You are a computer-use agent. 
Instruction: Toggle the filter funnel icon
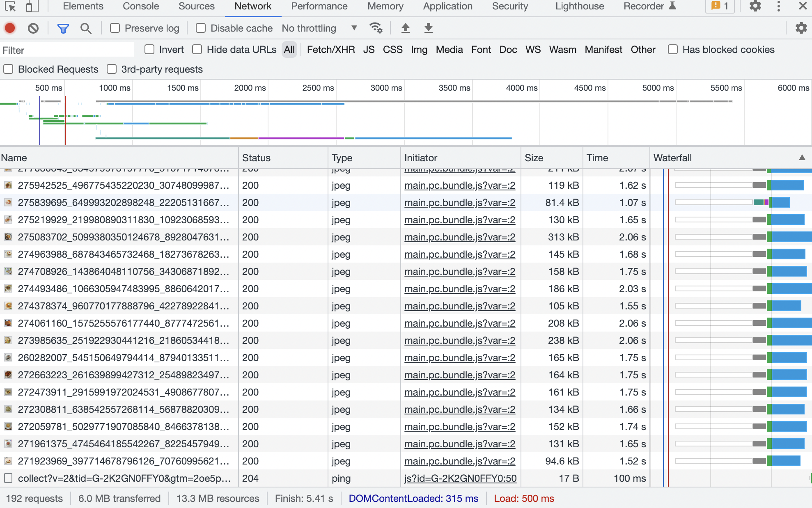coord(63,28)
